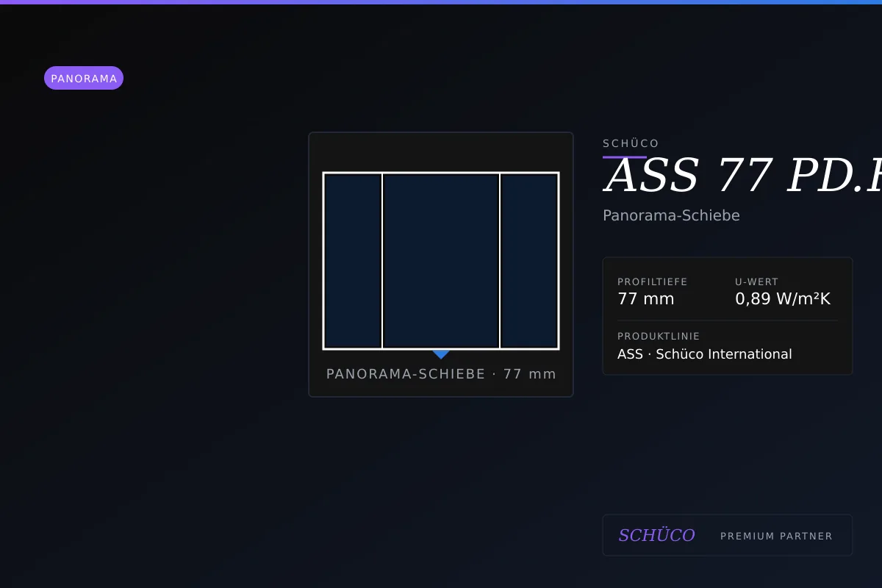Viewport: 882px width, 588px height.
Task: Click the 'PREMIUM PARTNER' text
Action: pos(776,536)
